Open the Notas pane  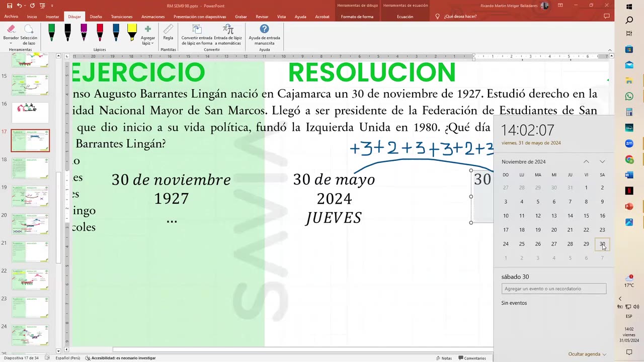(443, 358)
